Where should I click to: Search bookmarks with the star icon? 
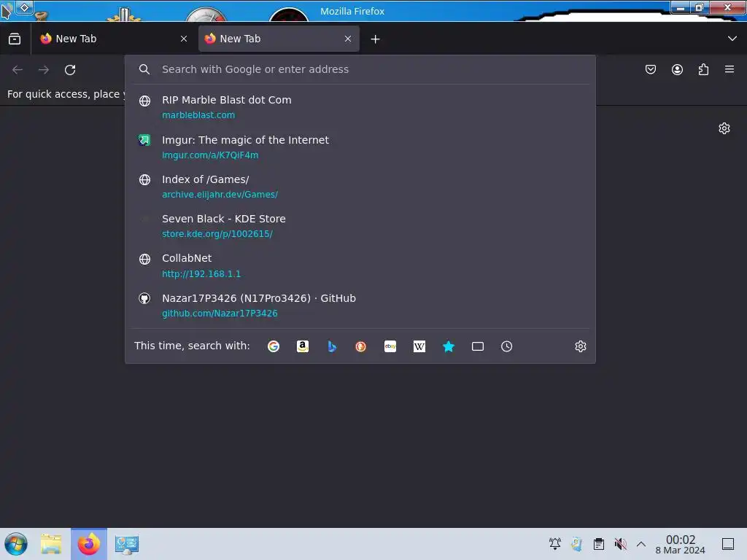(x=449, y=346)
